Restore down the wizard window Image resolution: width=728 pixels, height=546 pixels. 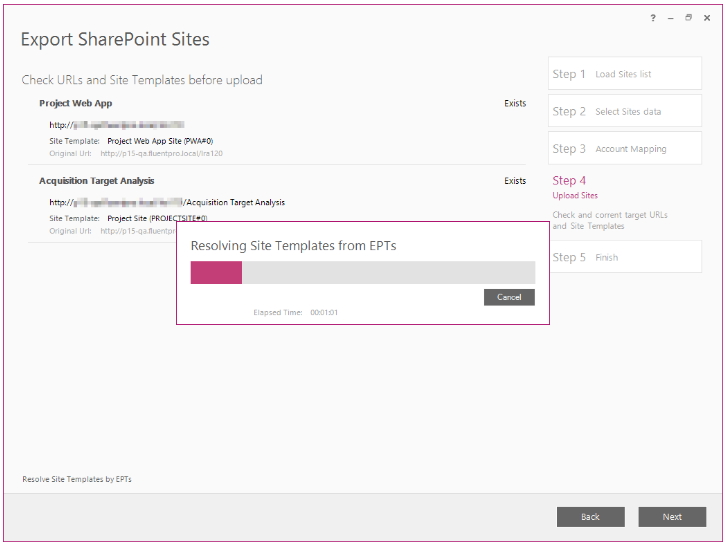[689, 18]
